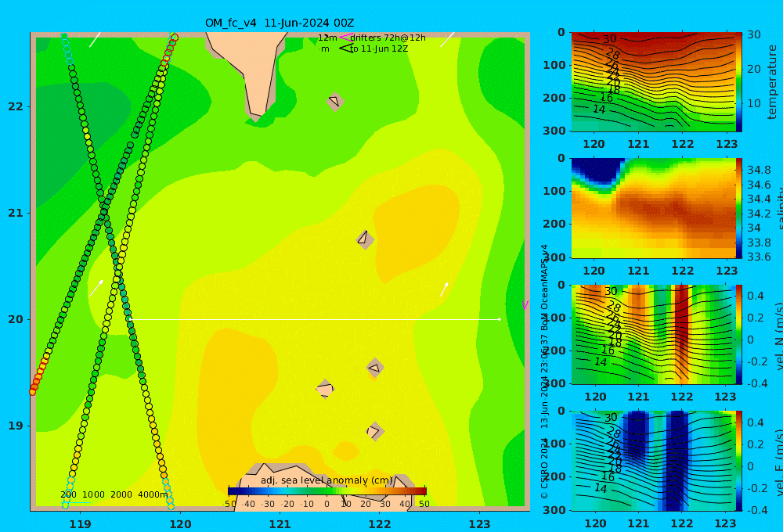Screen dimensions: 783x532
Task: Click the cyan track circle at the bottom near 119.9E
Action: point(171,505)
